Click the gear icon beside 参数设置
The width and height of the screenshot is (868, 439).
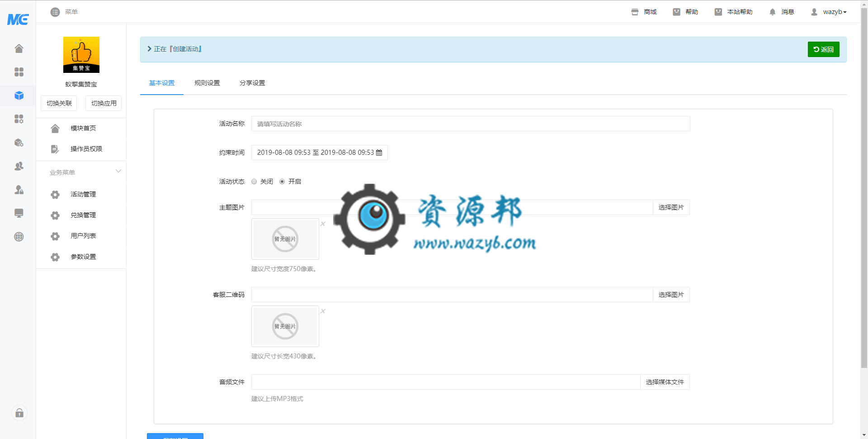(x=55, y=257)
